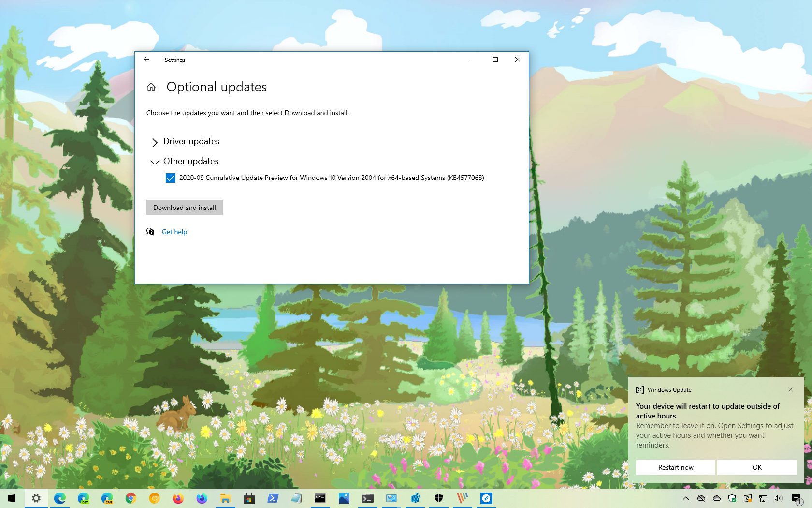
Task: Click Settings in the window title bar
Action: point(175,60)
